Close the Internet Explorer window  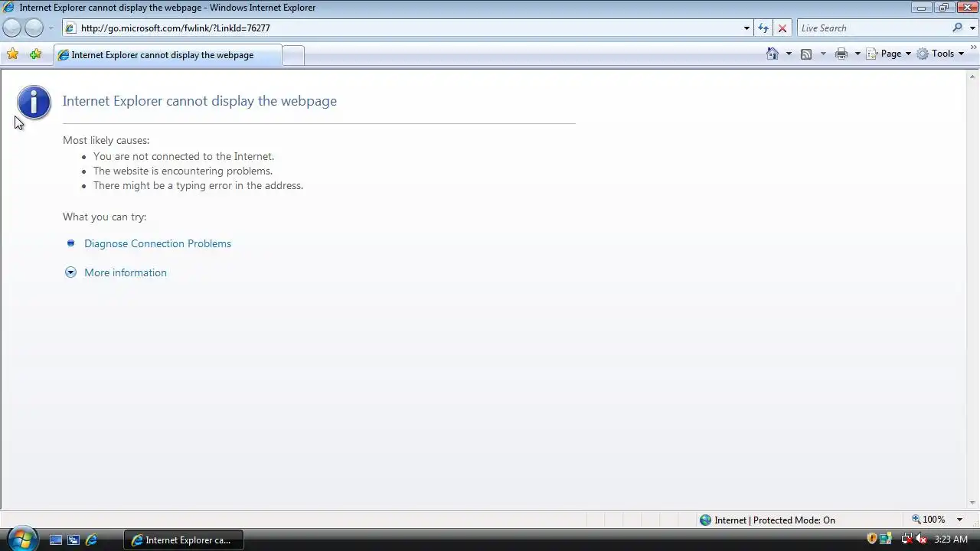(966, 8)
